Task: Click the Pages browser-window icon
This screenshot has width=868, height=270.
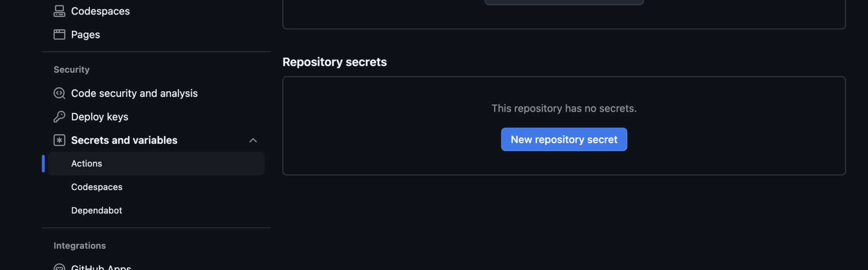Action: [59, 34]
